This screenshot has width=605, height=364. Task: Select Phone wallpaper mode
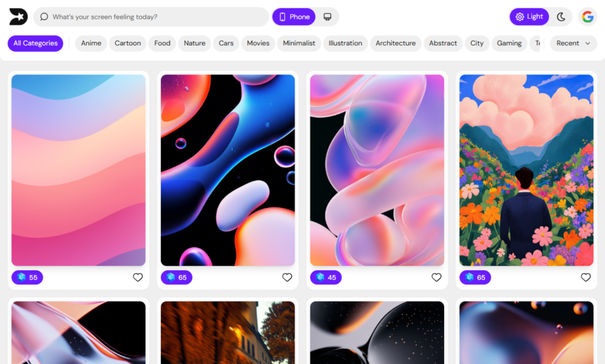coord(294,17)
